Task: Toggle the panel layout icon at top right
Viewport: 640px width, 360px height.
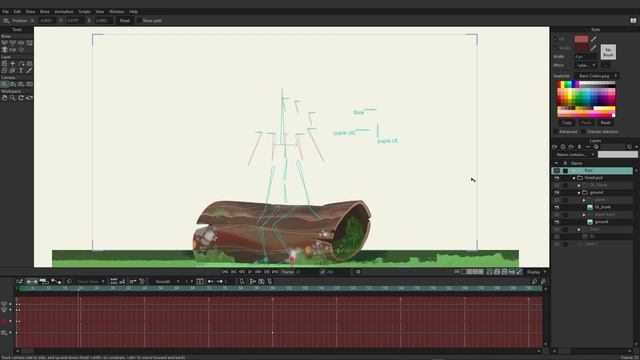Action: coord(633,20)
